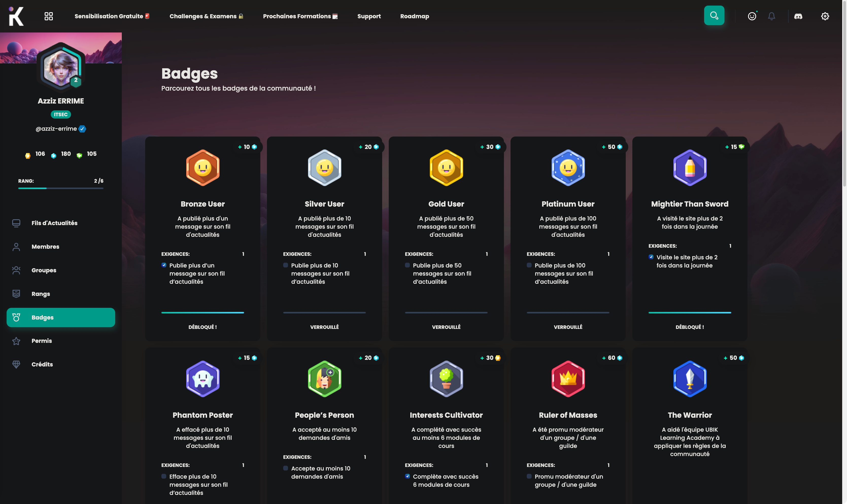Click the K logo in the header
This screenshot has width=847, height=504.
coord(16,16)
